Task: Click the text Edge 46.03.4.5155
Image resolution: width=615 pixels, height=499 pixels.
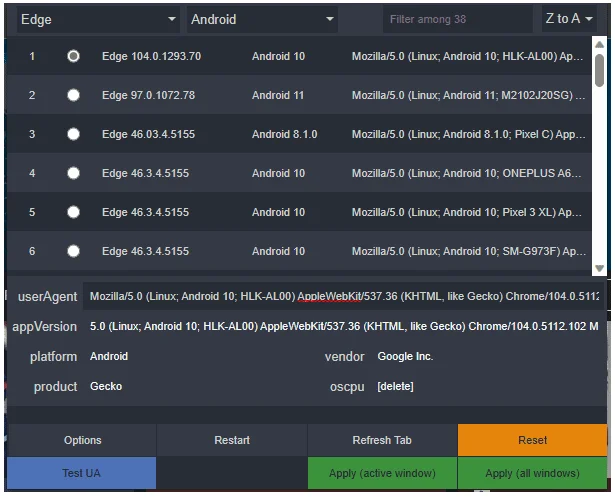Action: [148, 134]
